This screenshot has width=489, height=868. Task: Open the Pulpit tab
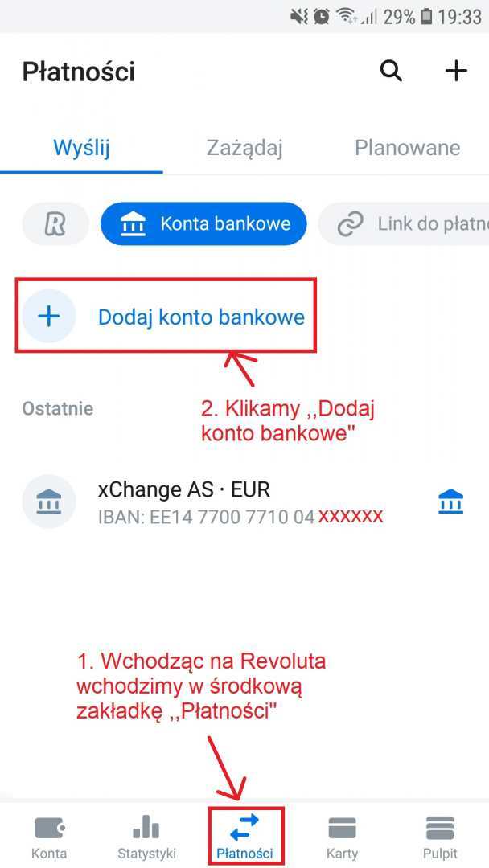tap(440, 837)
